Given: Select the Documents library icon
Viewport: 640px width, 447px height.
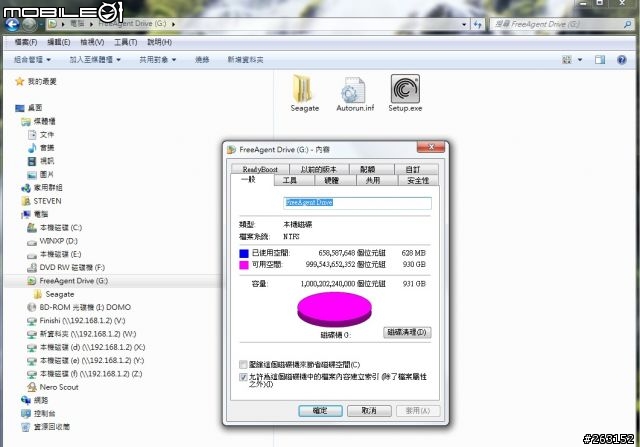Looking at the screenshot, I should click(x=32, y=135).
